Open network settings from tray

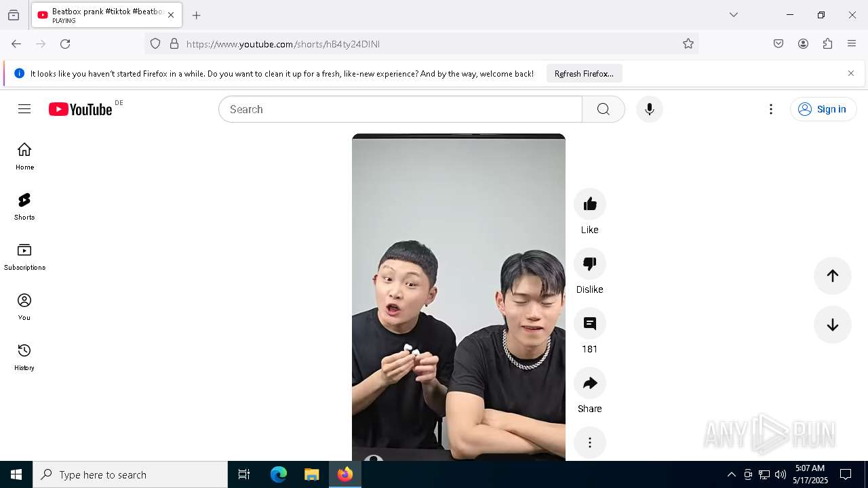tap(764, 474)
